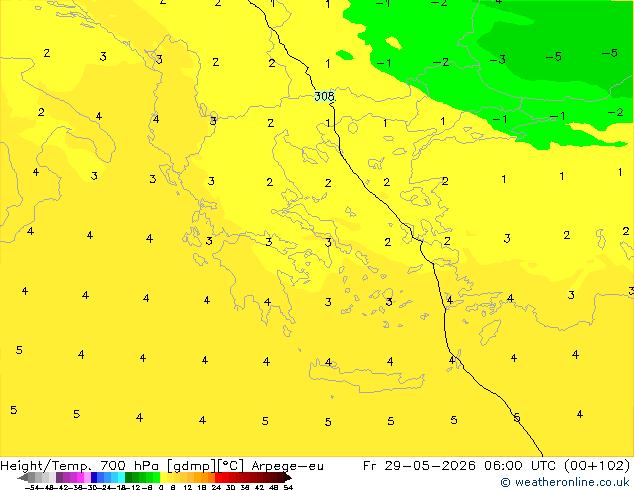Select the cyan swatch in the legend
The height and width of the screenshot is (490, 634).
coord(121,477)
